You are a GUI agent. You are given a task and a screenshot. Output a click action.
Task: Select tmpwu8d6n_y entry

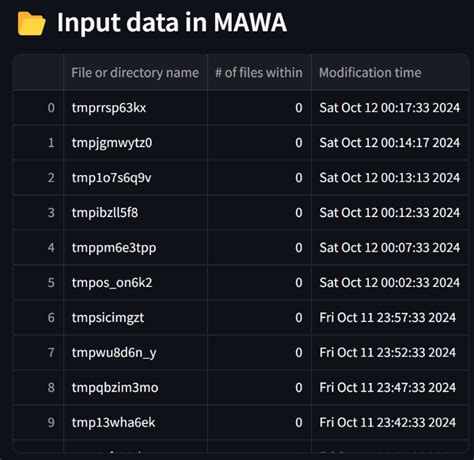135,353
